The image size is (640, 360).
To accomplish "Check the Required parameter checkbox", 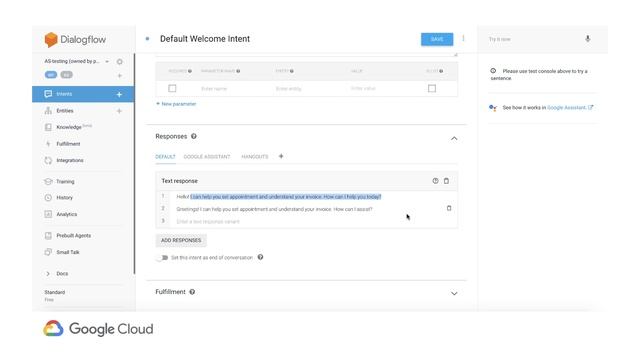I will tap(172, 88).
